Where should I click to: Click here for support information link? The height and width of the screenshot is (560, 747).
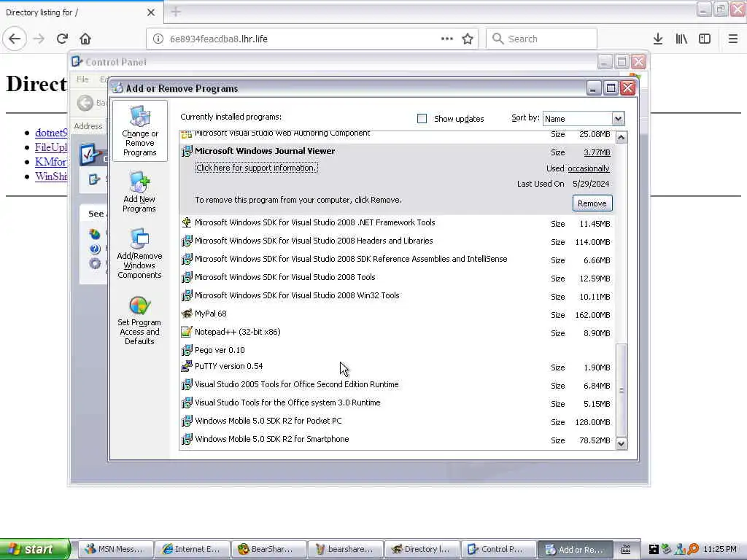(x=256, y=168)
